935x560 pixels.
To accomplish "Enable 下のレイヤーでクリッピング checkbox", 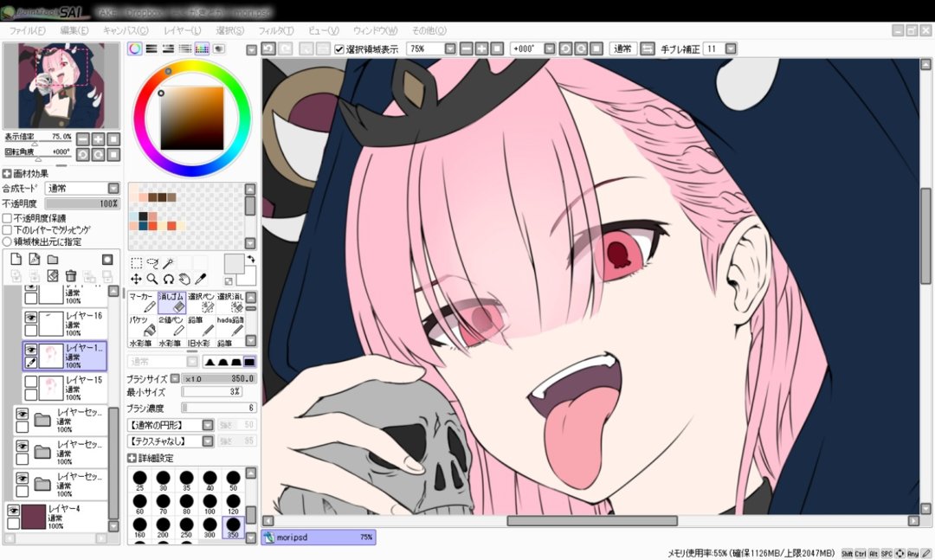I will 7,229.
